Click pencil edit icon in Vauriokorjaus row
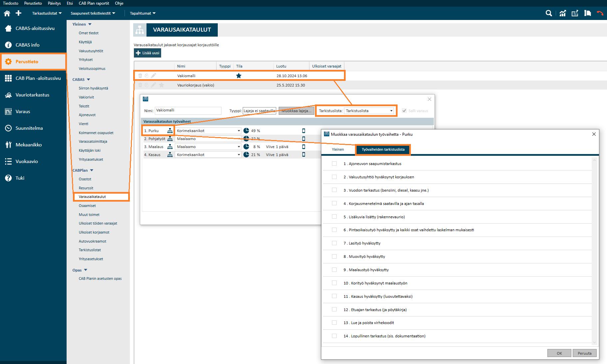Viewport: 607px width, 364px height. pos(153,85)
